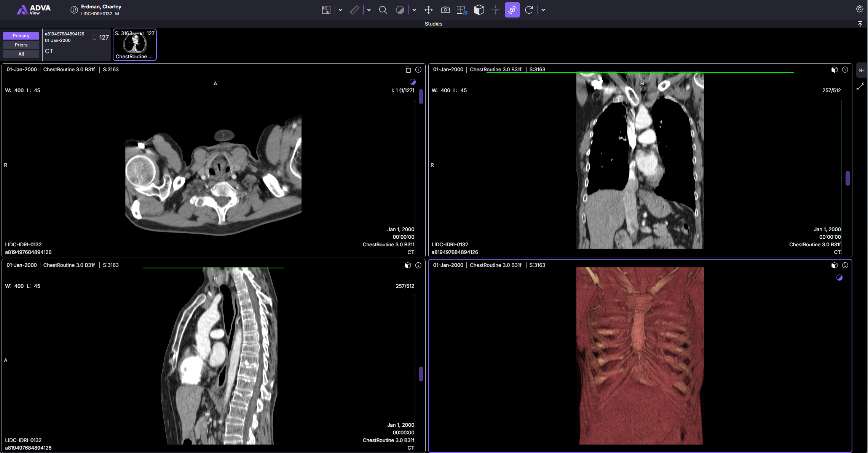Viewport: 868px width, 453px height.
Task: Click the ADVA View logo
Action: coord(34,10)
